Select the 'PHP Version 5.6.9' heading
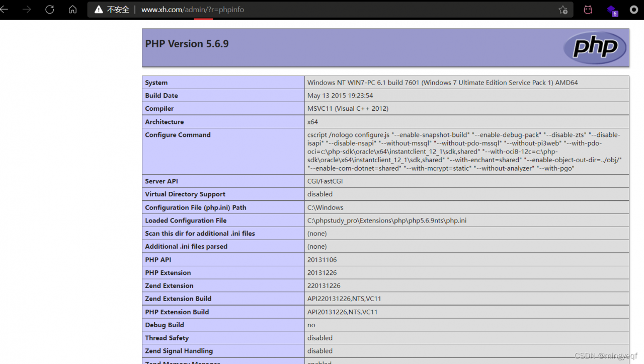Viewport: 644px width, 364px height. (x=187, y=44)
